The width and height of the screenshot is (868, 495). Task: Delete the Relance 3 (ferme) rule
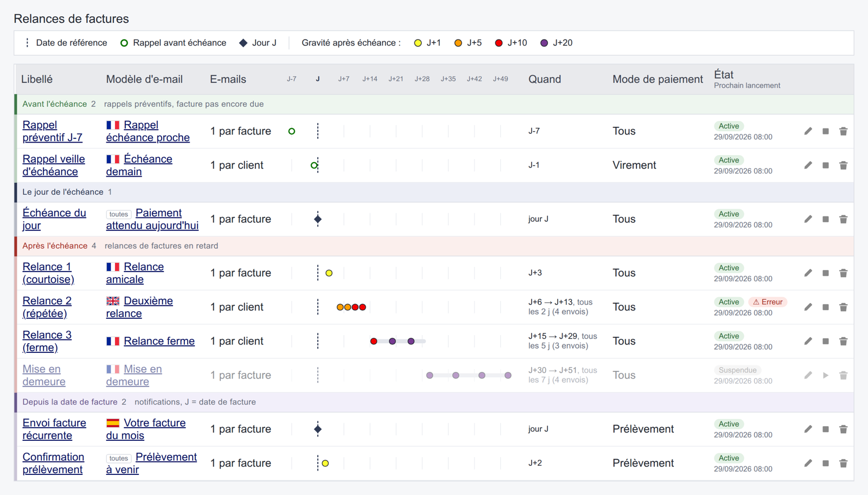coord(843,341)
